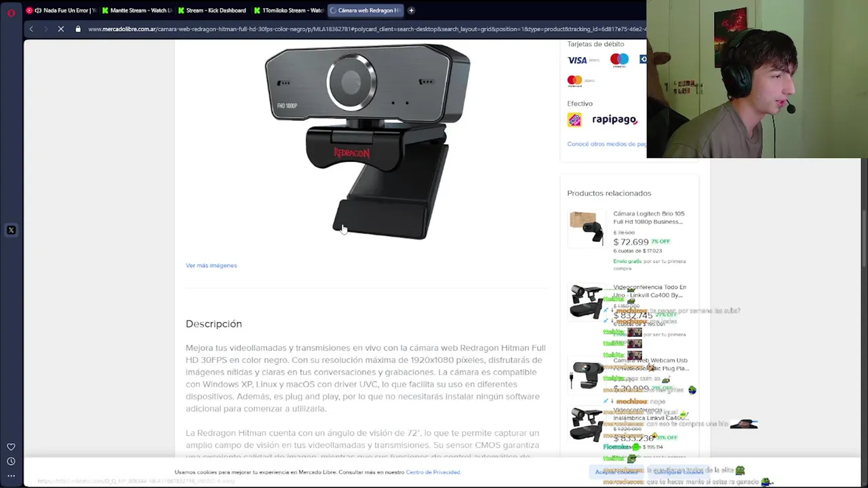The image size is (868, 488).
Task: Click the rapipago logo
Action: tap(614, 120)
